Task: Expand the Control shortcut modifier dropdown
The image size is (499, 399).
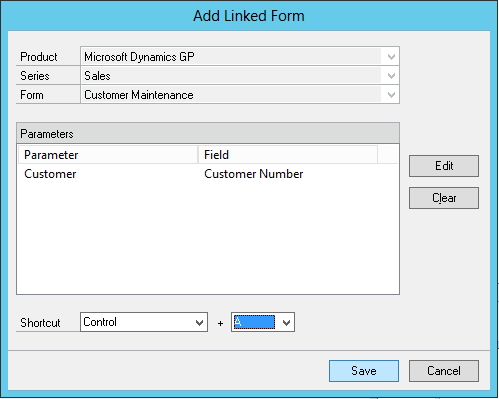Action: coord(199,322)
